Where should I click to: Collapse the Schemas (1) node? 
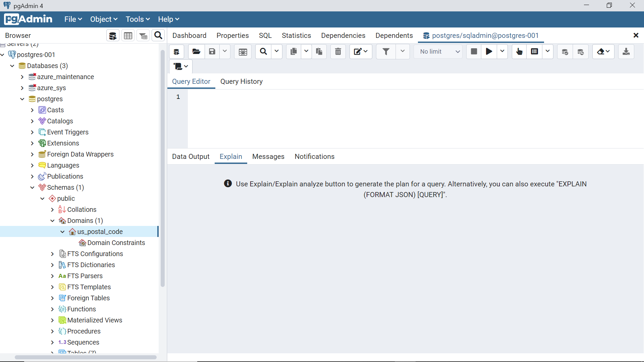tap(32, 187)
